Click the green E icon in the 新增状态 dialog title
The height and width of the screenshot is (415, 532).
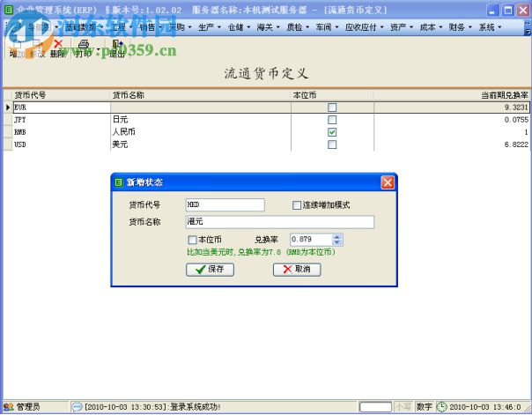118,182
